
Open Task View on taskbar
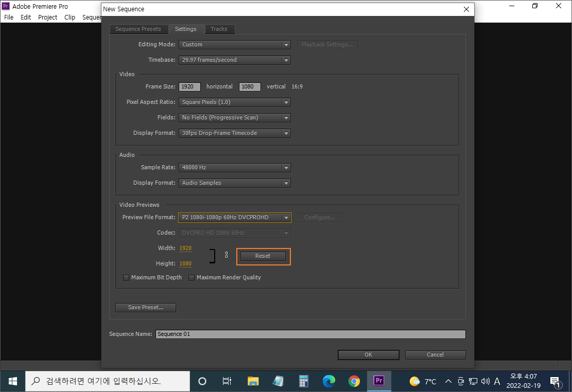(x=227, y=381)
